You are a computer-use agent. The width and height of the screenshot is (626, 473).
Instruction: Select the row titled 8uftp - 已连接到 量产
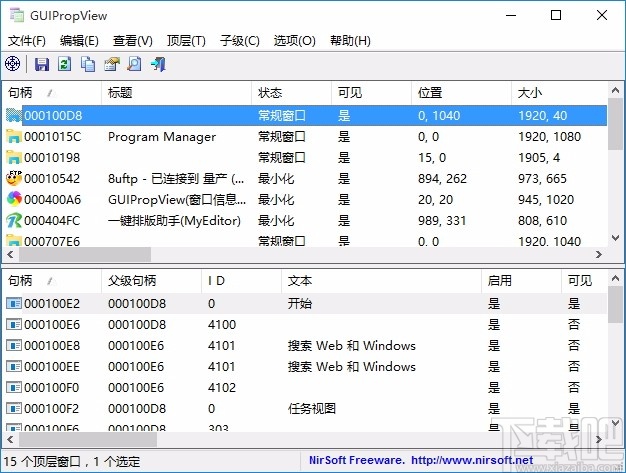tap(306, 178)
